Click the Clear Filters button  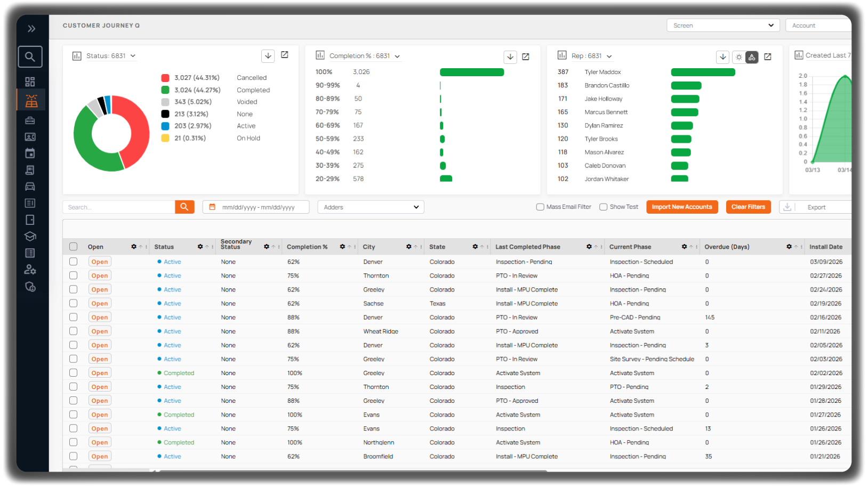click(x=748, y=207)
